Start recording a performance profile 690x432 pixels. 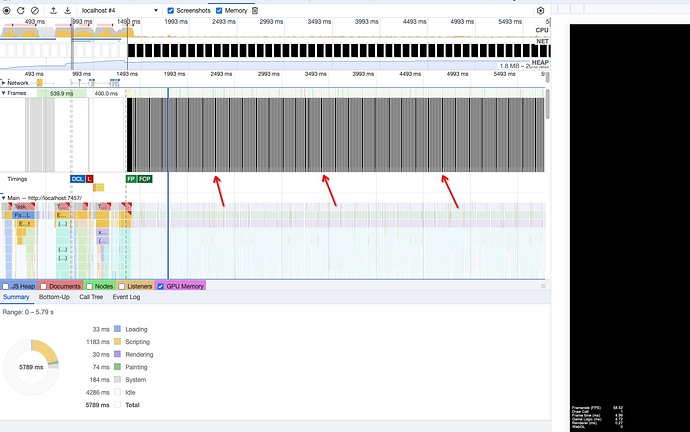[7, 11]
